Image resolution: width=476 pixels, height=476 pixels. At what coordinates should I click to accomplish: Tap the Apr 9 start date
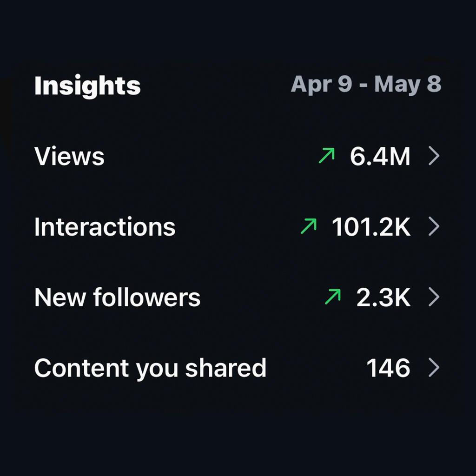click(321, 85)
